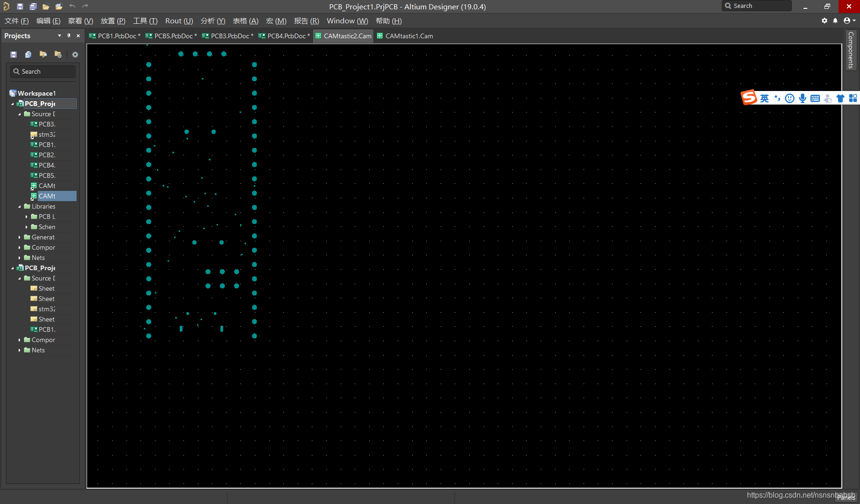Screen dimensions: 860x504
Task: Open the 帮助 (H) menu
Action: pos(389,21)
